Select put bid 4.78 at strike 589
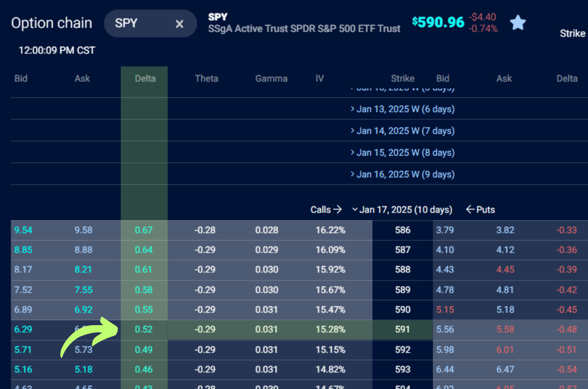Image resolution: width=588 pixels, height=389 pixels. [x=445, y=289]
